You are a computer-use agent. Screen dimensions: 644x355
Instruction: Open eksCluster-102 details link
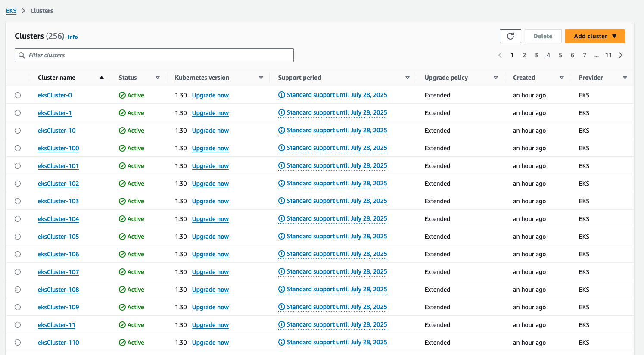(58, 184)
